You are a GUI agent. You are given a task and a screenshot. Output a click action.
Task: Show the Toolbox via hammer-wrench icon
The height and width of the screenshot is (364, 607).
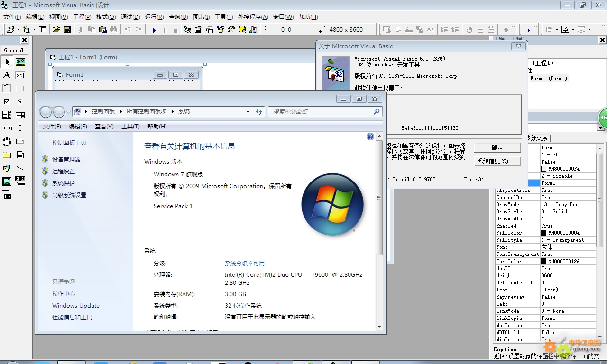pyautogui.click(x=231, y=29)
